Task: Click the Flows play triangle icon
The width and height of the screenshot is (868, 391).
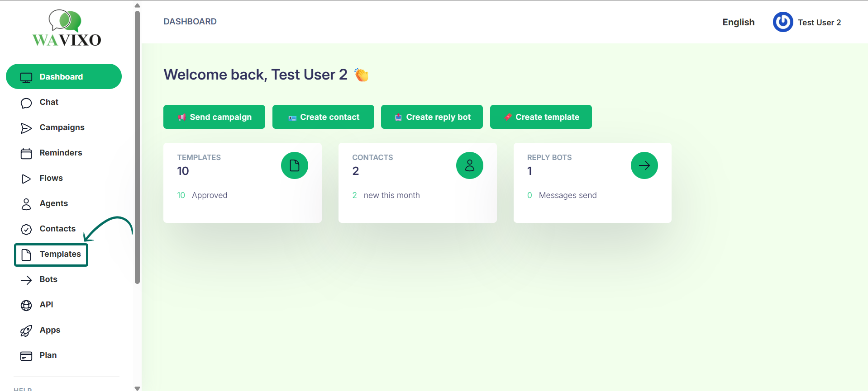Action: click(x=26, y=179)
